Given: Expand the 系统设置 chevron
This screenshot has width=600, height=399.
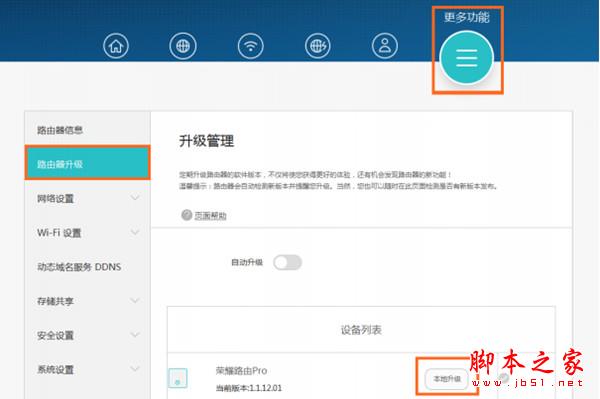Looking at the screenshot, I should coord(135,369).
